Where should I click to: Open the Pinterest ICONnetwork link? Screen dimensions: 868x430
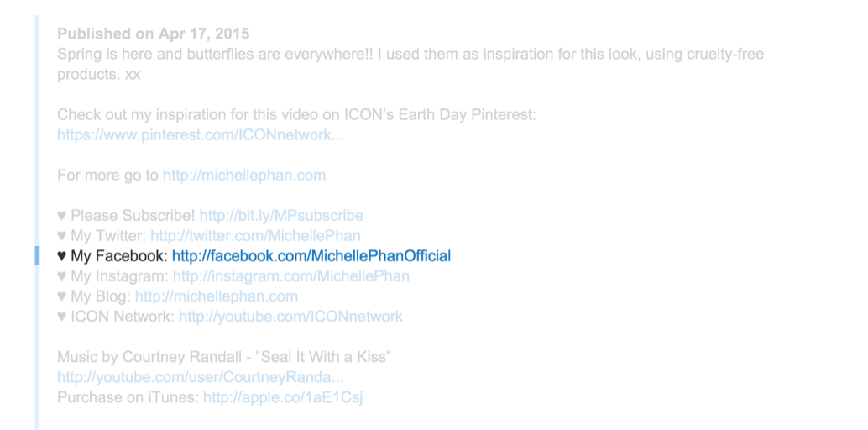coord(201,135)
